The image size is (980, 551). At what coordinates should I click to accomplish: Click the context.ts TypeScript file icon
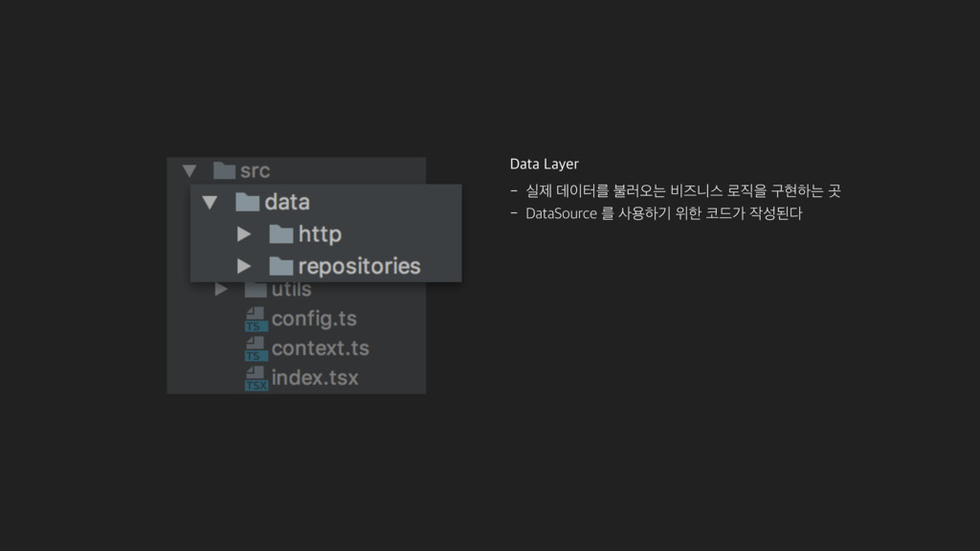[256, 348]
